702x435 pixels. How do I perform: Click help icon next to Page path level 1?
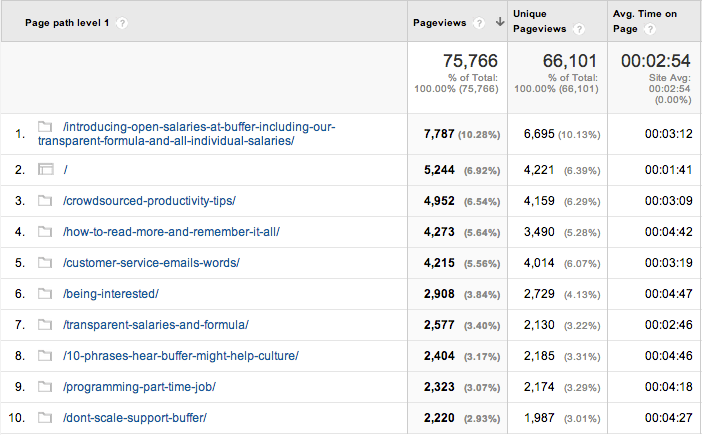point(122,23)
